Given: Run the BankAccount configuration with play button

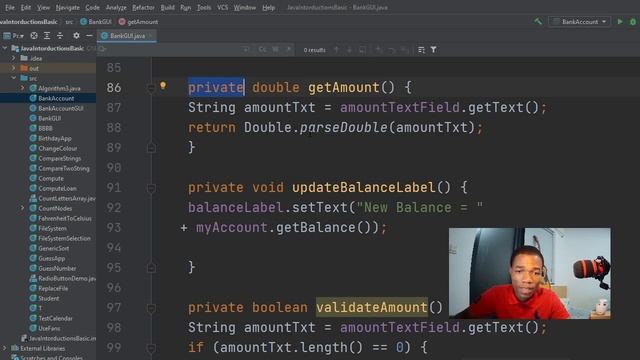Looking at the screenshot, I should pos(620,22).
